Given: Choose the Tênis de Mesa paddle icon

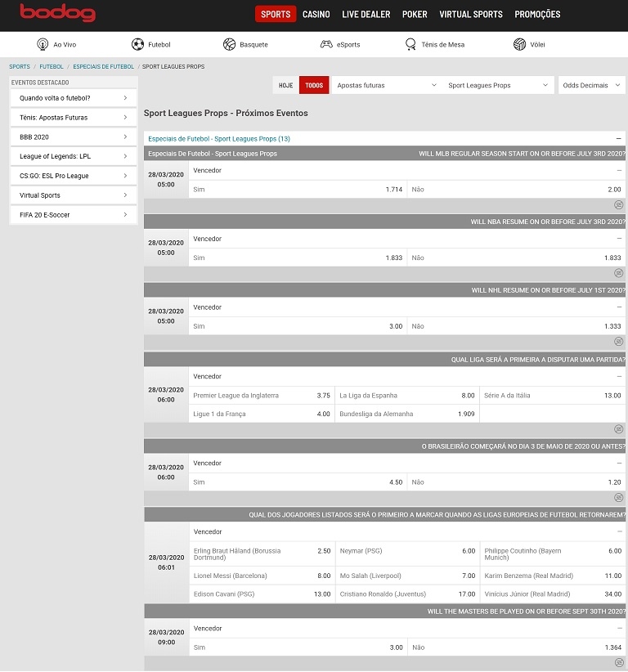Looking at the screenshot, I should (x=410, y=44).
